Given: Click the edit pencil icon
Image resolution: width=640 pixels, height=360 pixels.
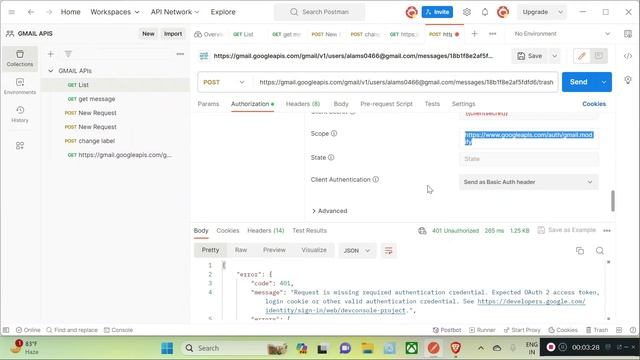Looking at the screenshot, I should pyautogui.click(x=582, y=56).
